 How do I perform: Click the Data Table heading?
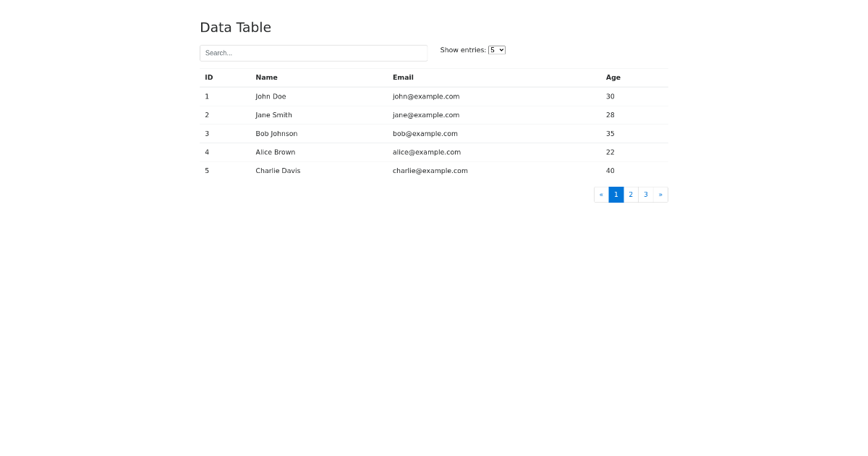click(x=235, y=28)
